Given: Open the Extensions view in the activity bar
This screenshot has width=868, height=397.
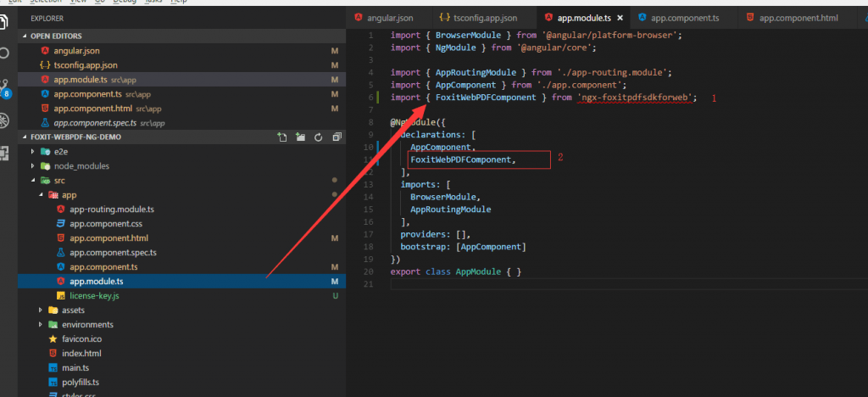Looking at the screenshot, I should (4, 154).
